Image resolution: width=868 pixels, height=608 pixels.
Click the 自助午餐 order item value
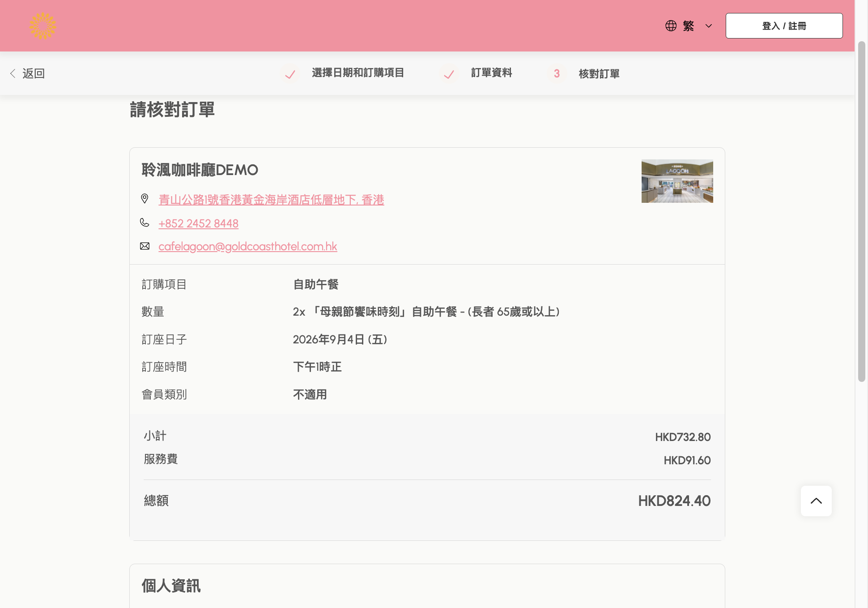(315, 284)
